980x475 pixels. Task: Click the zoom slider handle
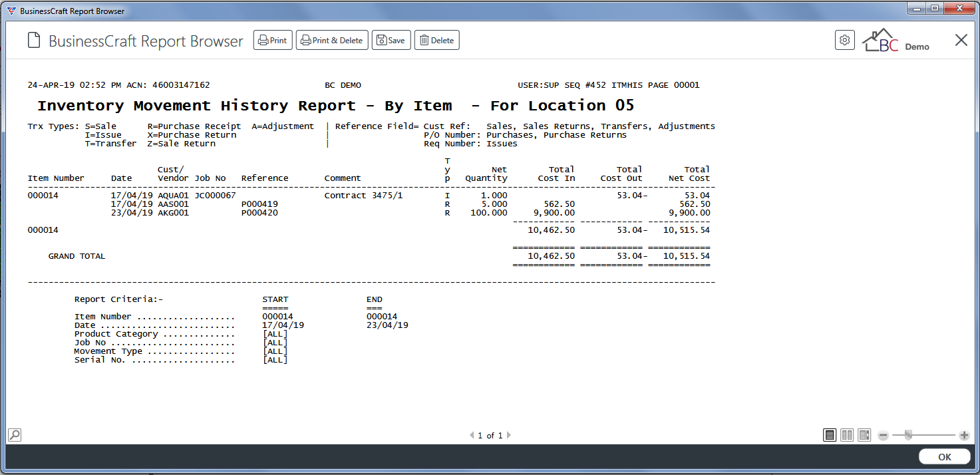point(907,435)
